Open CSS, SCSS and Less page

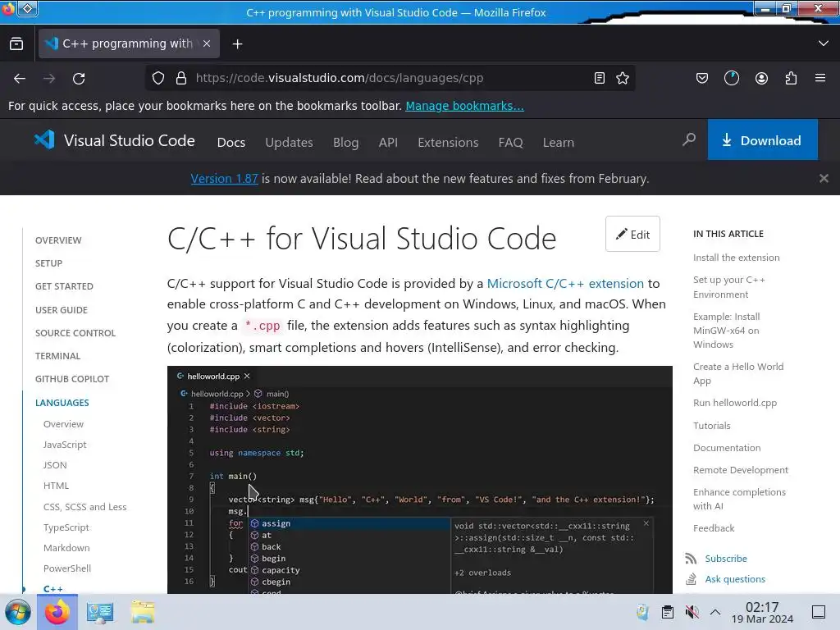84,507
